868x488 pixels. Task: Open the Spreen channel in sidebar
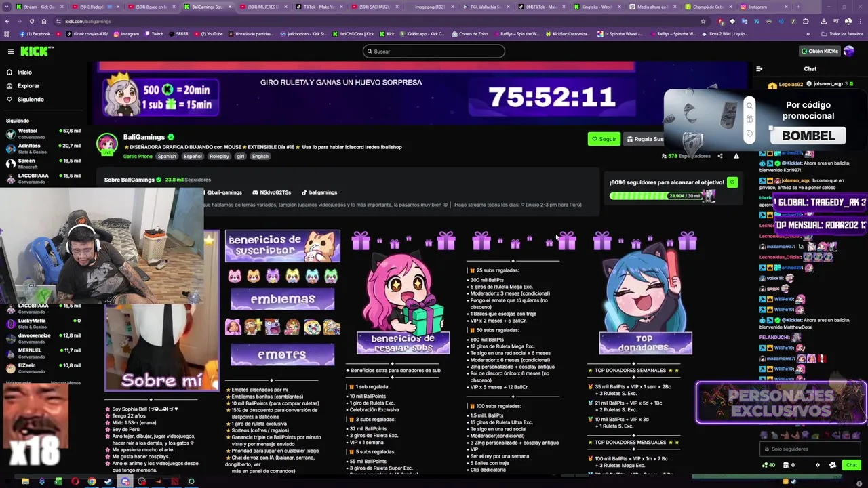coord(42,163)
